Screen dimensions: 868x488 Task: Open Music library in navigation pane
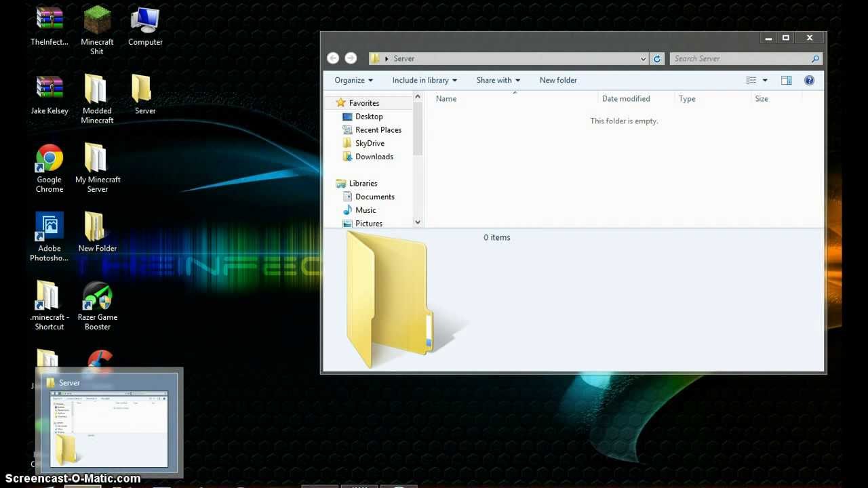(x=365, y=210)
